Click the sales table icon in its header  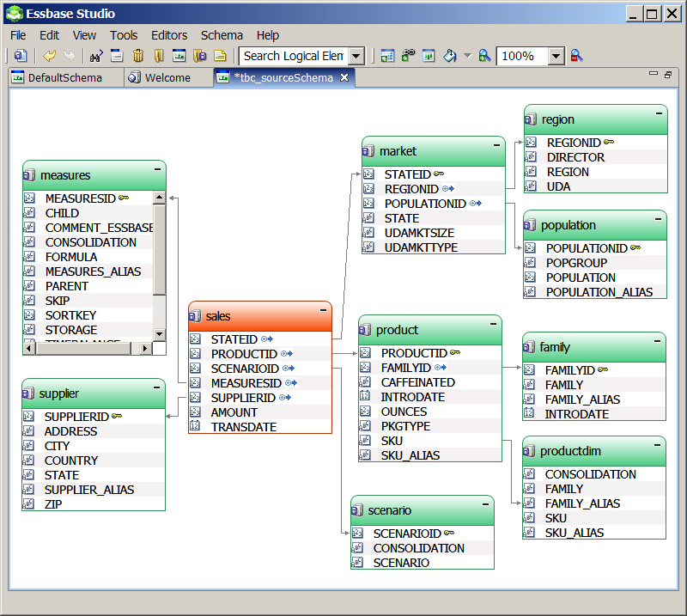[195, 315]
